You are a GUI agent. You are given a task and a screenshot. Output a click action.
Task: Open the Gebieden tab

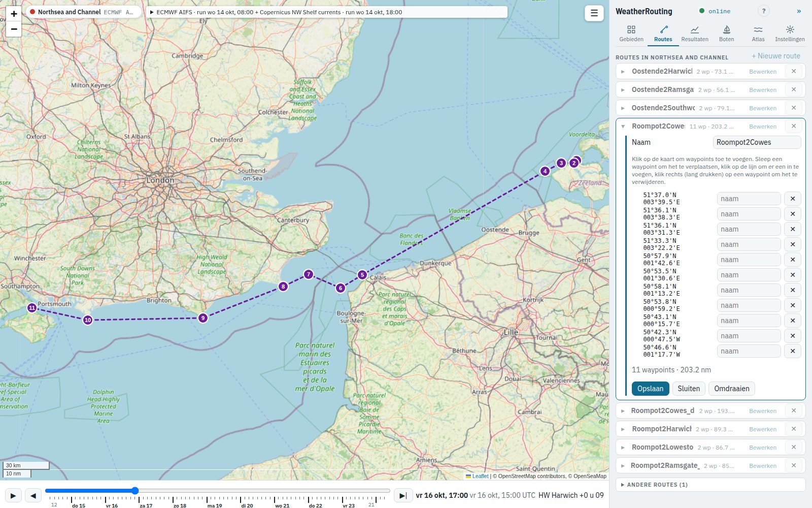pos(631,34)
